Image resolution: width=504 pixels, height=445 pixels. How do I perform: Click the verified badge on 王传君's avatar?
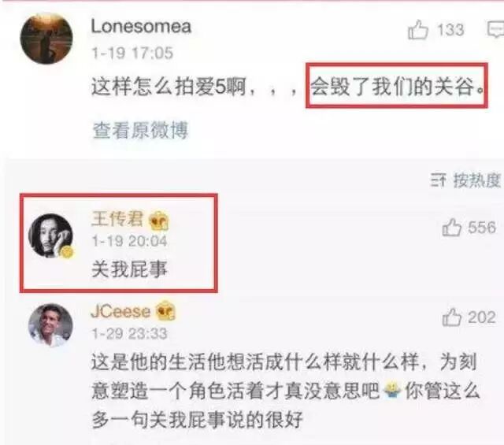tap(67, 252)
